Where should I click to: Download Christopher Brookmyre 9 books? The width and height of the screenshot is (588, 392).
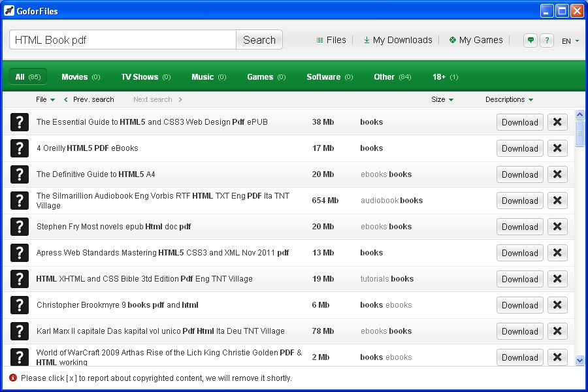pyautogui.click(x=520, y=305)
